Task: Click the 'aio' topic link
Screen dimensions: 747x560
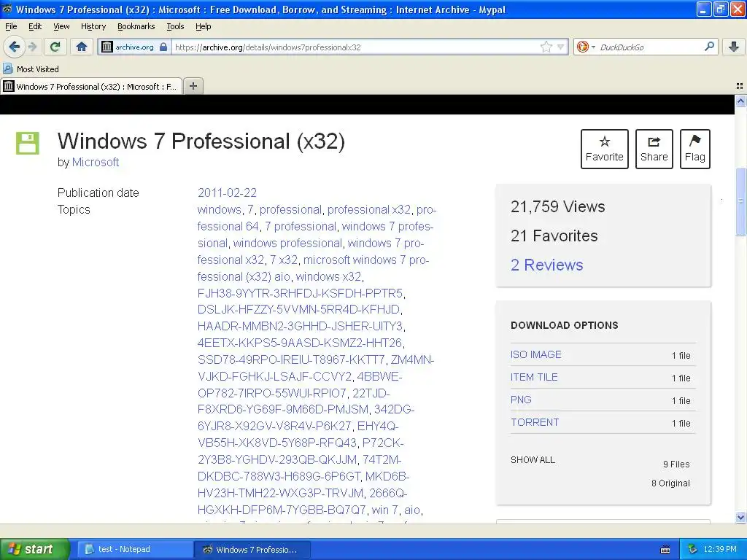Action: click(412, 510)
